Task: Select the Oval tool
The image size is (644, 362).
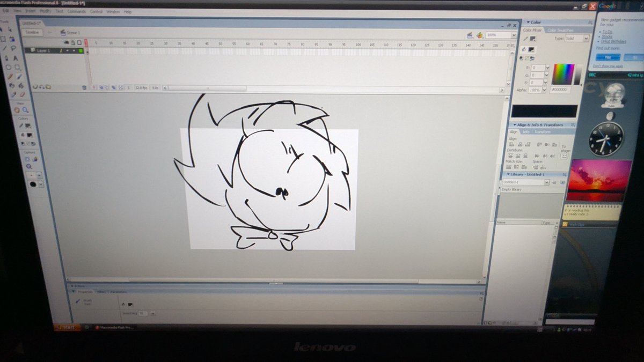Action: pyautogui.click(x=9, y=67)
